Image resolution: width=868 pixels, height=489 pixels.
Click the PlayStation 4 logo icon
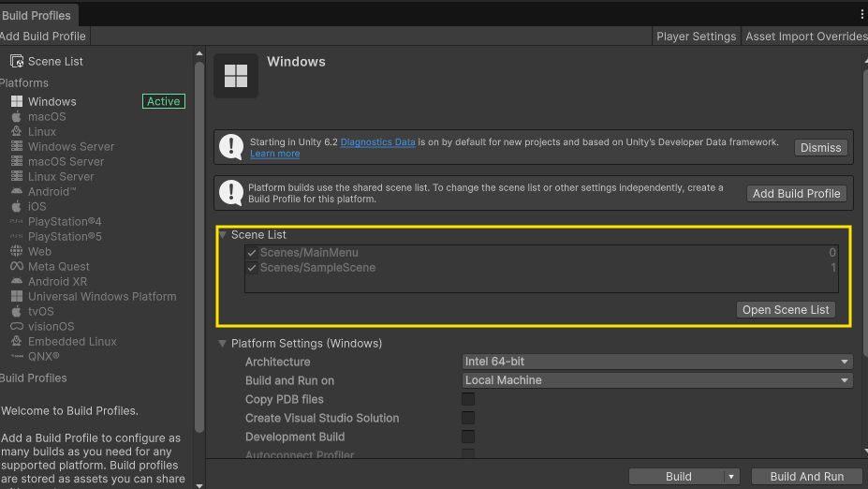coord(17,221)
